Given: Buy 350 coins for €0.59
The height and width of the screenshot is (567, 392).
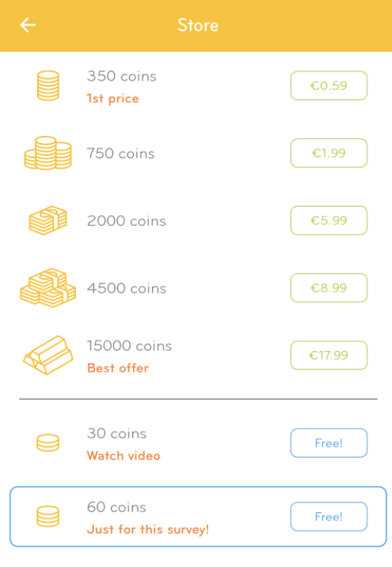Looking at the screenshot, I should coord(329,86).
